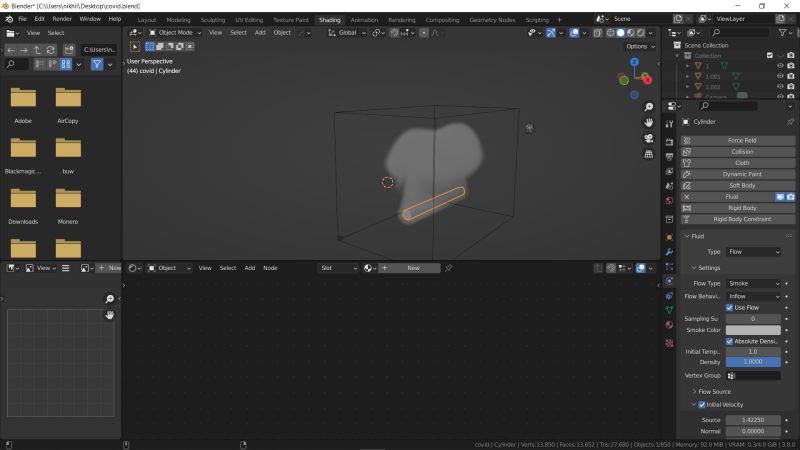Open the outliner filter funnel
The image size is (800, 450).
783,33
